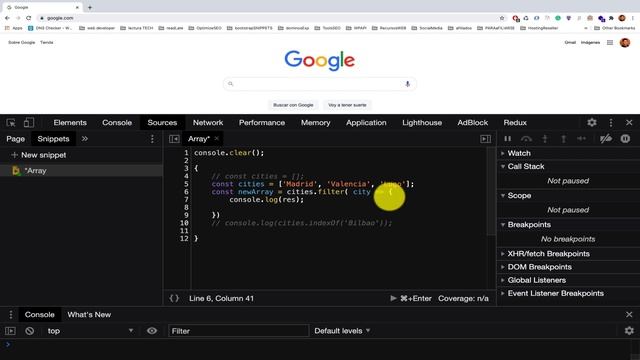
Task: Click Buscar con Google button
Action: click(x=293, y=105)
